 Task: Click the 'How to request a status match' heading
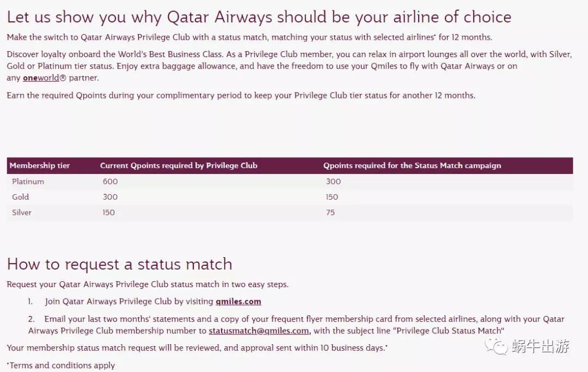click(120, 264)
